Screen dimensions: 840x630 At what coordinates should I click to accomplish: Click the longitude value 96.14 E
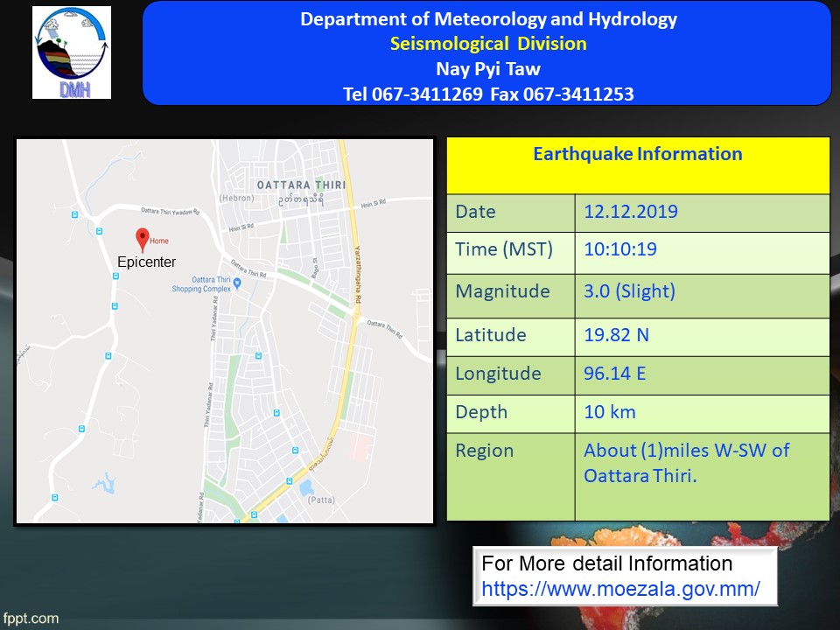[x=615, y=374]
